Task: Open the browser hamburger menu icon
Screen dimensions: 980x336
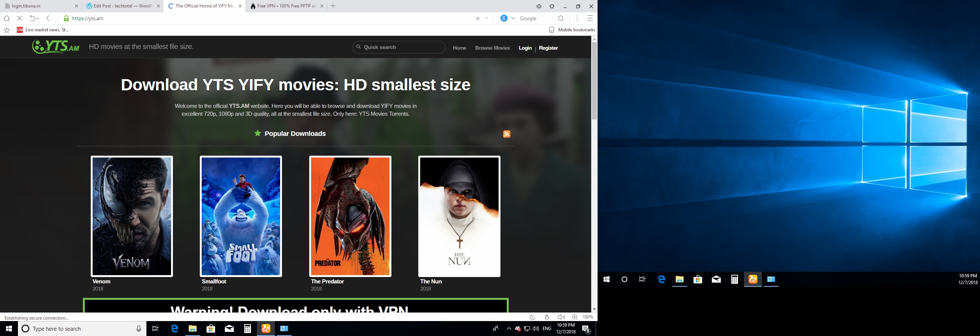Action: [590, 18]
